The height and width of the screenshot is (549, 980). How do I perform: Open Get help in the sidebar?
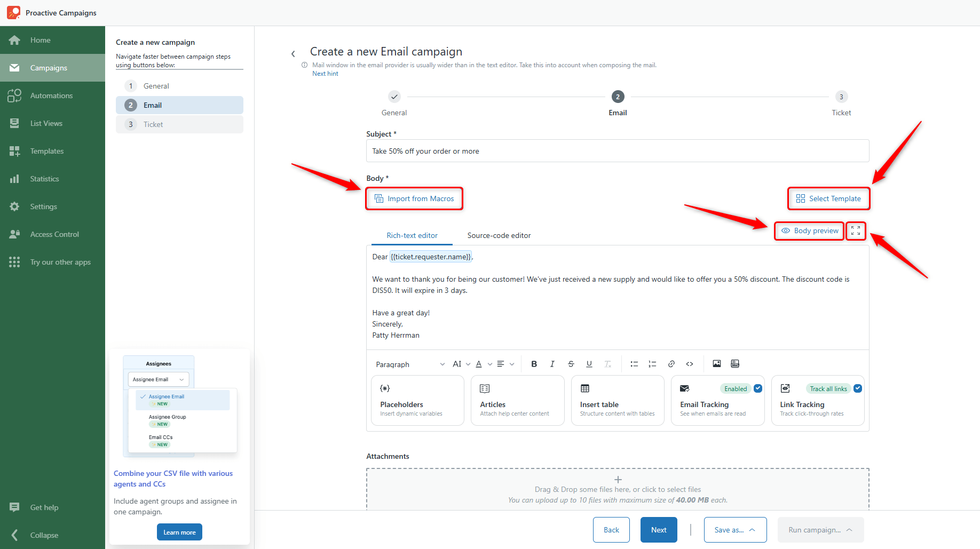[x=52, y=507]
